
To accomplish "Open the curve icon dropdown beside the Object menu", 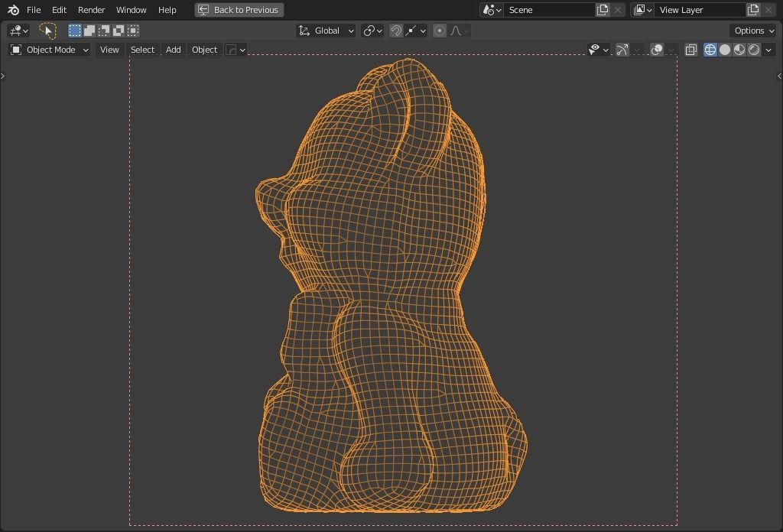I will pos(236,50).
